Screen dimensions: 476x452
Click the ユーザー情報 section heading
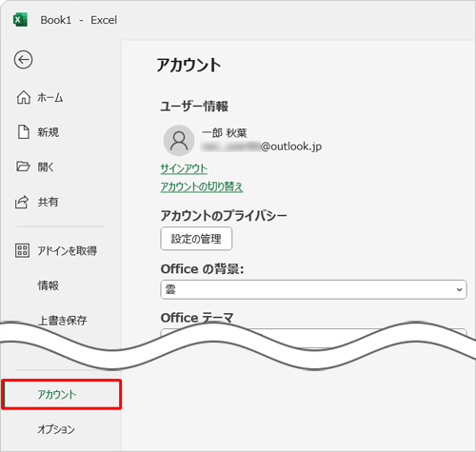pyautogui.click(x=194, y=107)
